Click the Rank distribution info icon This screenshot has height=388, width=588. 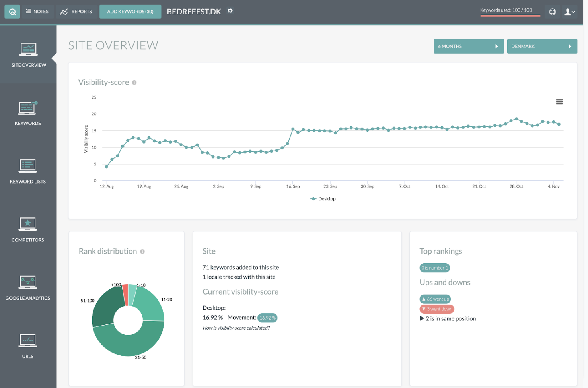click(x=142, y=252)
